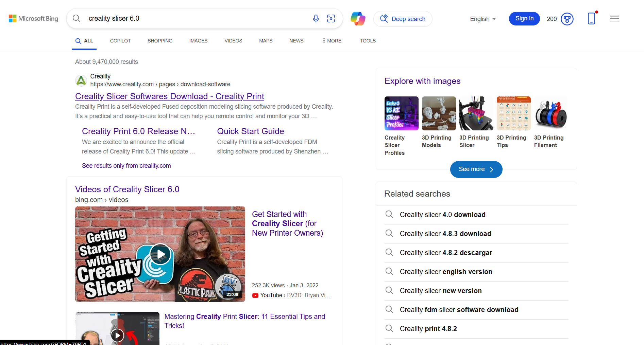Image resolution: width=644 pixels, height=345 pixels.
Task: Open Creality Slicer Profiles image thumbnail
Action: 402,113
